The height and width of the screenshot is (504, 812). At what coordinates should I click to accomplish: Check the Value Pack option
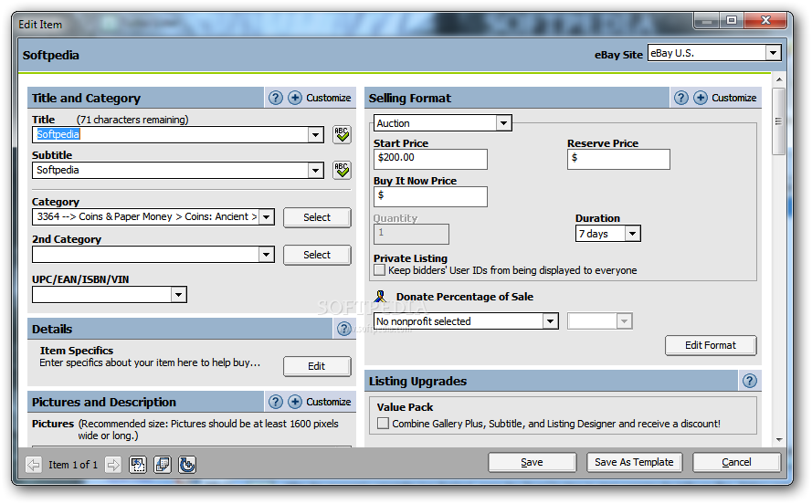click(x=384, y=424)
